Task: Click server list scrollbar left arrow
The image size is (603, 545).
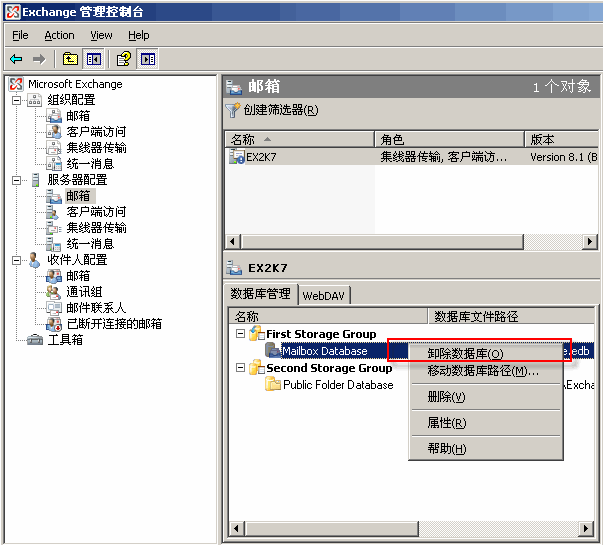Action: point(232,242)
